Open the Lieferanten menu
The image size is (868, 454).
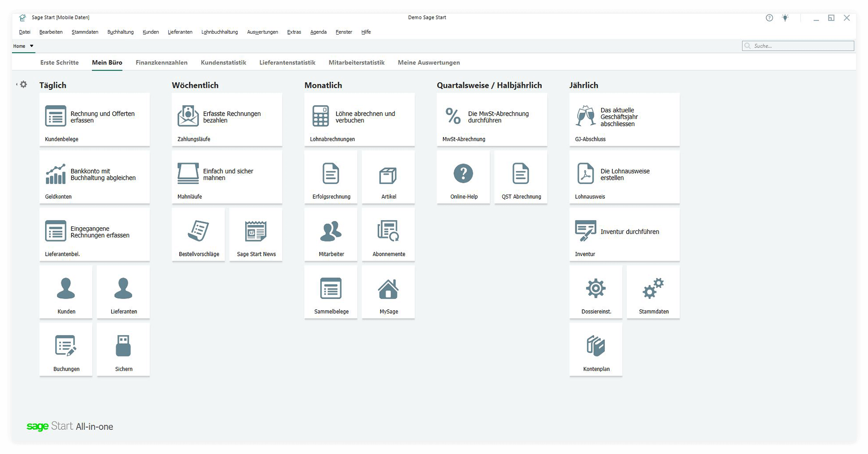coord(180,32)
